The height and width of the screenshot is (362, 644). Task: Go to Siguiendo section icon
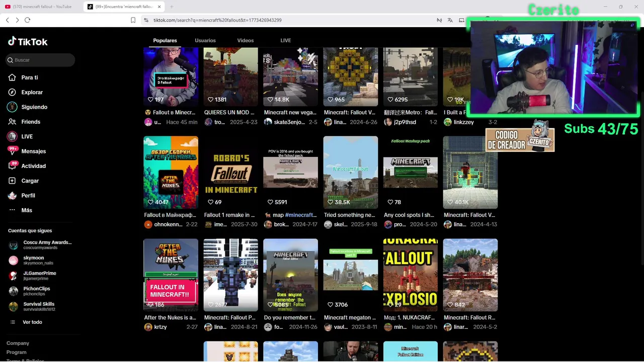pyautogui.click(x=12, y=107)
